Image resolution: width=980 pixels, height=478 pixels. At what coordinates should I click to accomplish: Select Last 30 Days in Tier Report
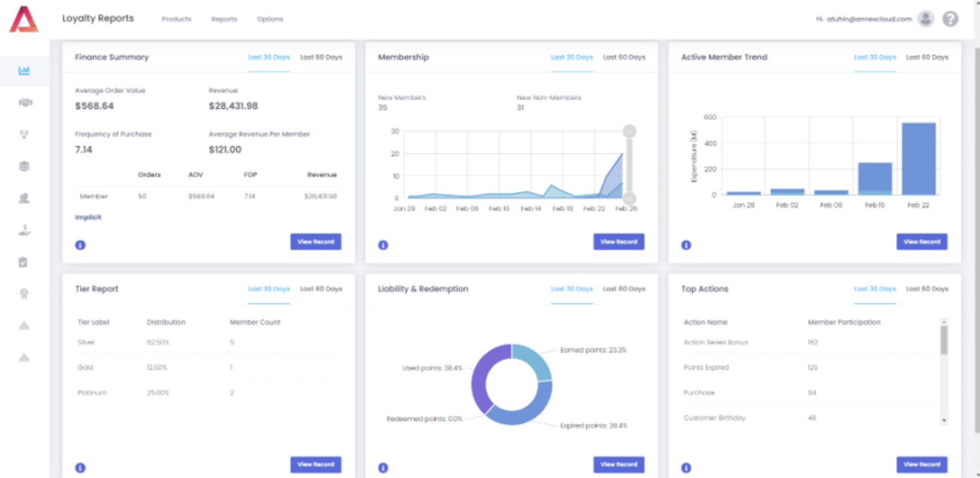tap(269, 289)
